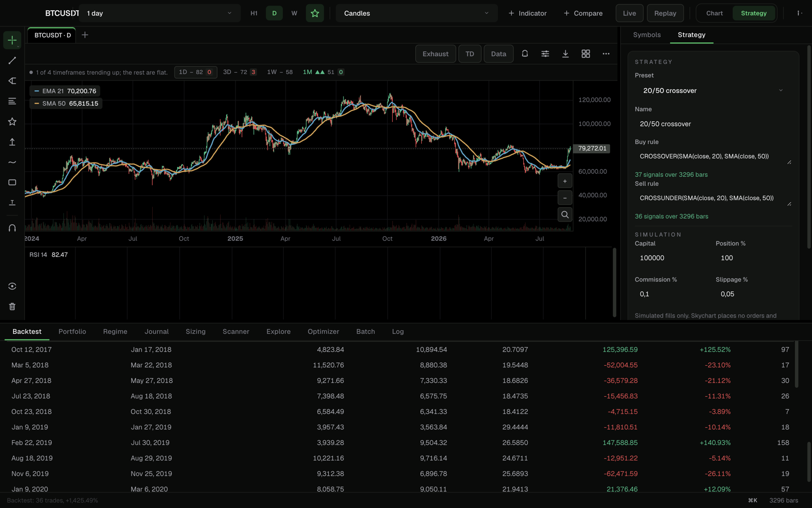Image resolution: width=812 pixels, height=508 pixels.
Task: Zoom out with the chart minus button
Action: coord(565,198)
